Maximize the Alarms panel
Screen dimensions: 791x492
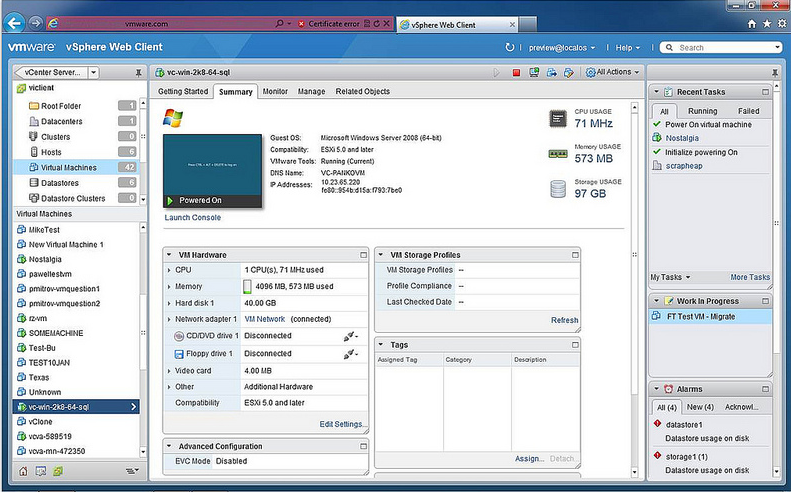[765, 390]
